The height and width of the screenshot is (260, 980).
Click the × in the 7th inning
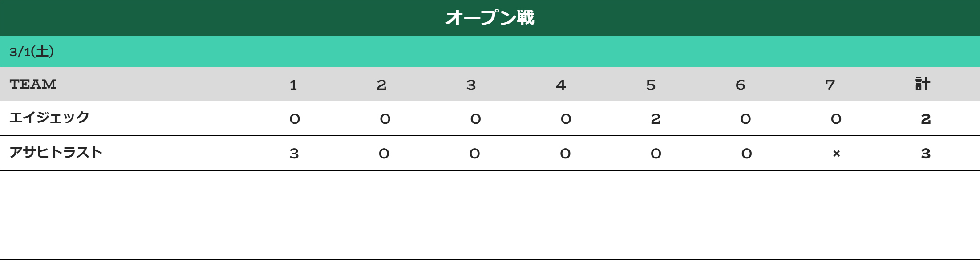tap(836, 154)
